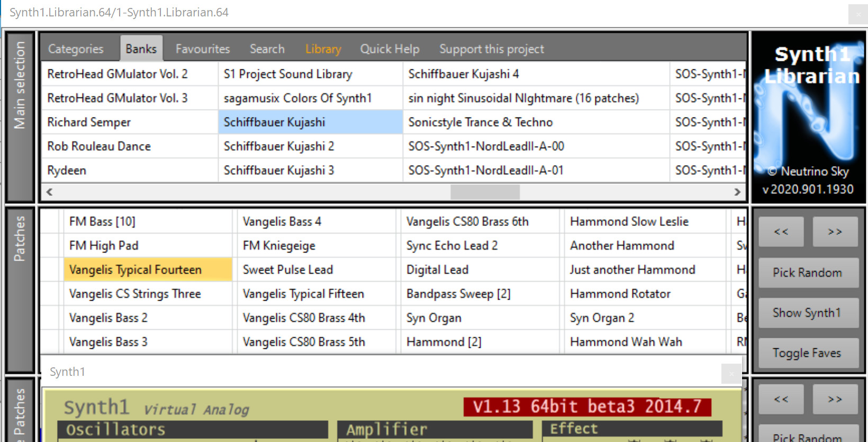Load the Hammond Wah Wah patch
Image resolution: width=868 pixels, height=442 pixels.
pos(645,342)
